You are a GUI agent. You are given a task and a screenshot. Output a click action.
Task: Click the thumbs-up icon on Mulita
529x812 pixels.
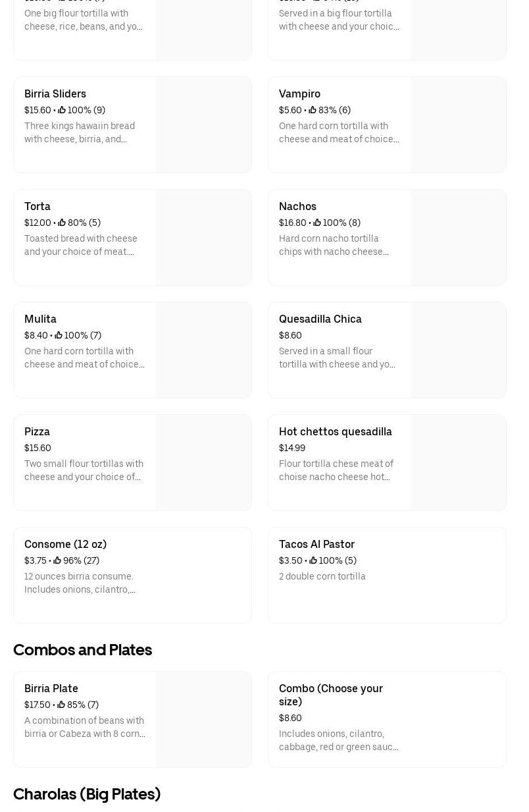59,336
